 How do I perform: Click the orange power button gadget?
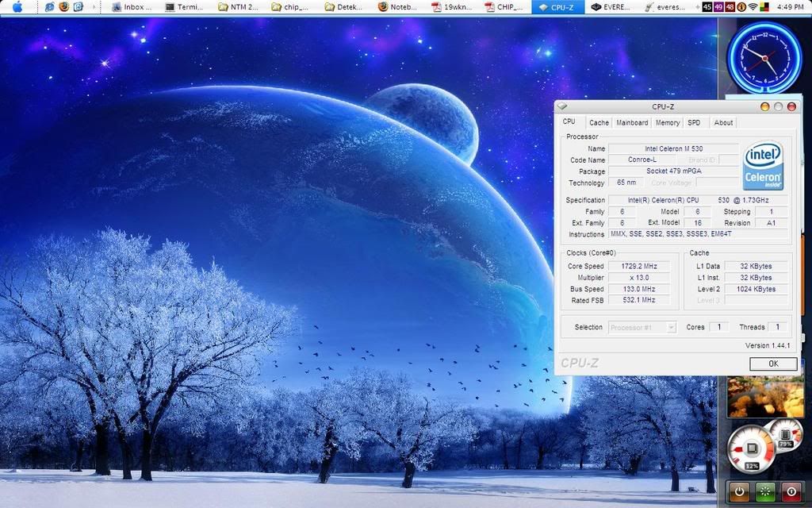(x=740, y=491)
